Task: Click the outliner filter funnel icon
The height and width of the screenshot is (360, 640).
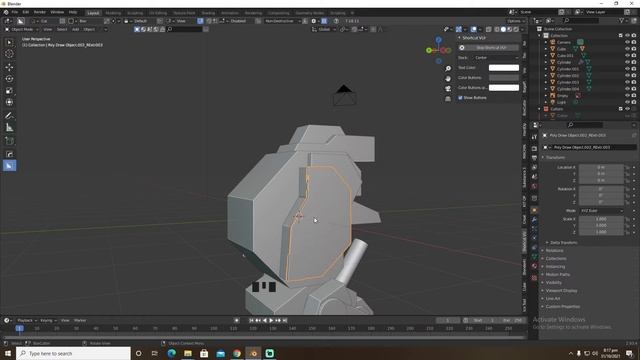Action: pos(621,20)
